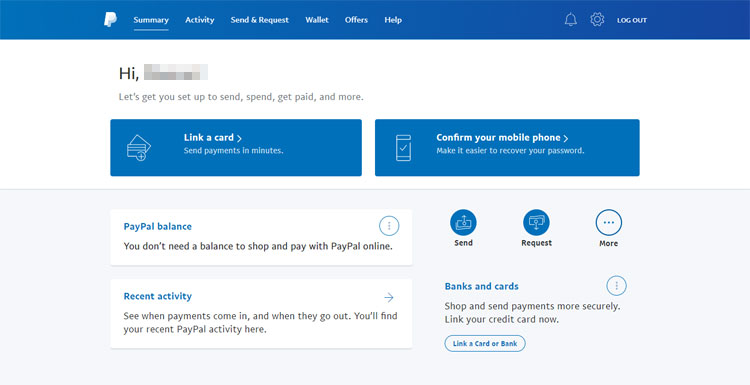Click the chevron beside Confirm your mobile phone
This screenshot has height=385, width=750.
click(566, 138)
